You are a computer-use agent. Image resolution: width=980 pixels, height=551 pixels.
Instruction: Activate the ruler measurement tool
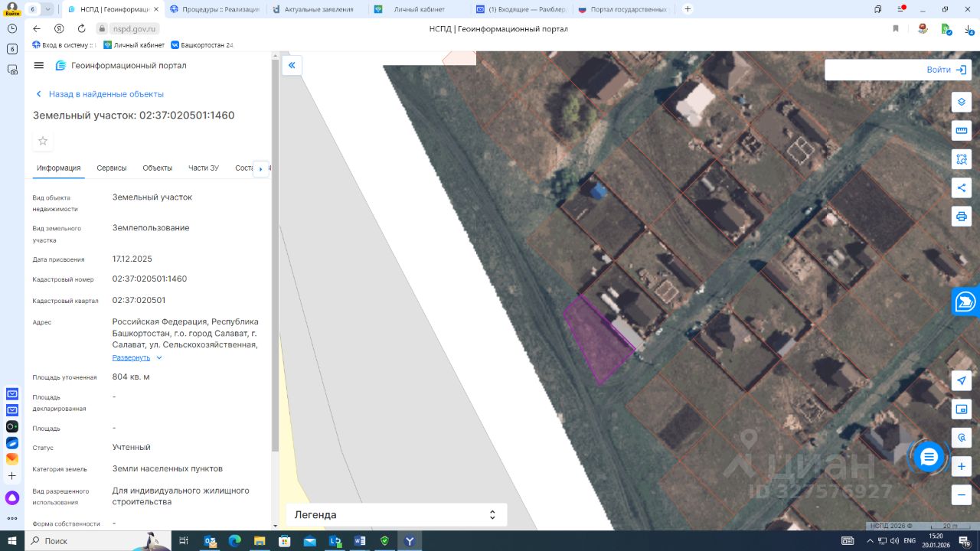point(962,130)
